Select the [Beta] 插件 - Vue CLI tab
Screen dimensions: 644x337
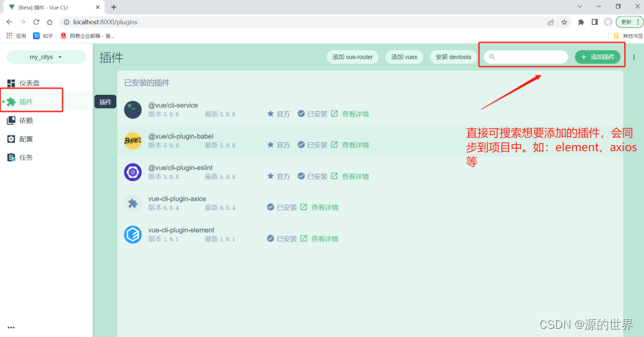54,8
